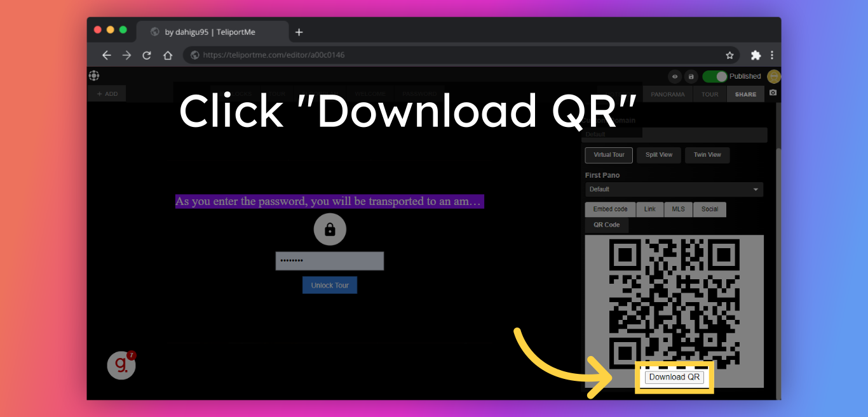Toggle the Published switch
This screenshot has height=417, width=868.
click(x=715, y=76)
